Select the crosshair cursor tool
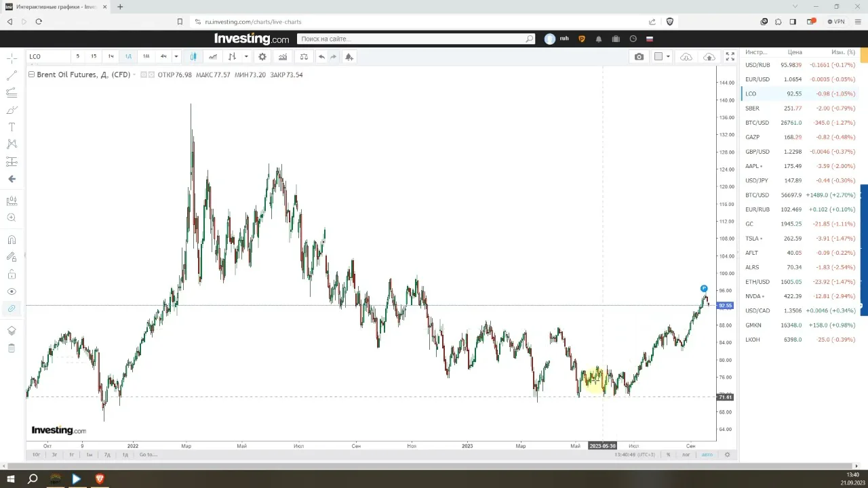868x488 pixels. coord(12,58)
